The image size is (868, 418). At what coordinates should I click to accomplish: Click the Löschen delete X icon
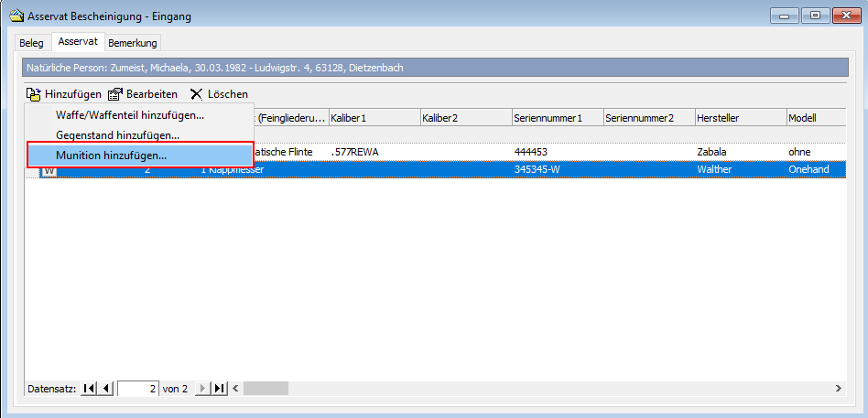click(196, 94)
